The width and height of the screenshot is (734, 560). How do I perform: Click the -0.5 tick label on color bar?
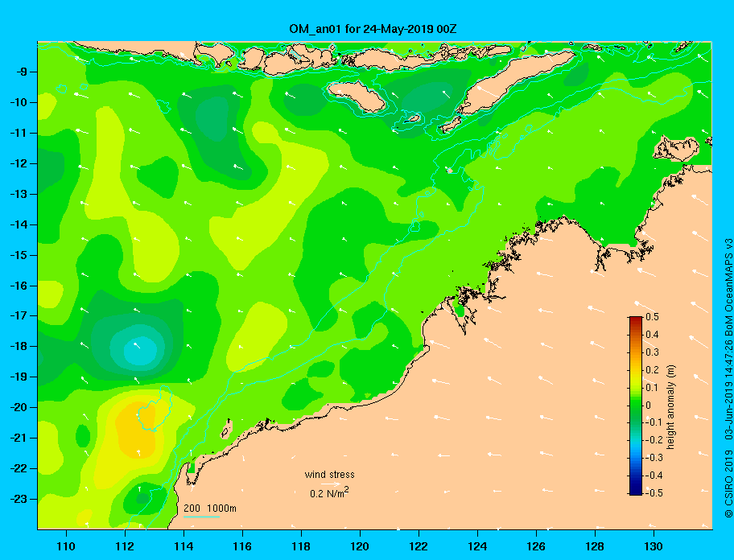point(654,492)
